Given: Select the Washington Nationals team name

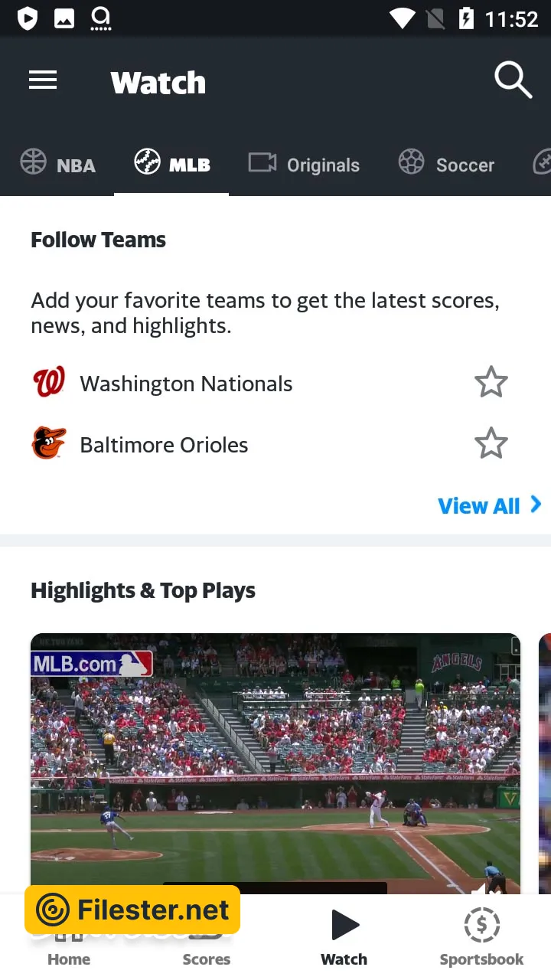Looking at the screenshot, I should (186, 384).
